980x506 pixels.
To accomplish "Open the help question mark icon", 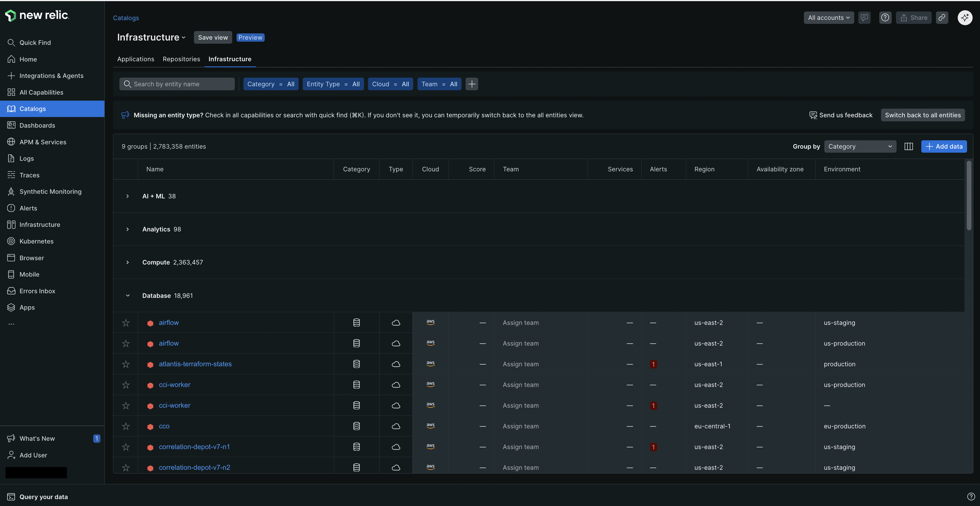I will (885, 18).
